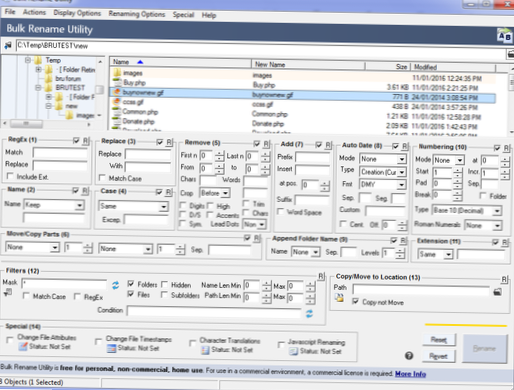Image resolution: width=514 pixels, height=390 pixels.
Task: Enable Word Space checkbox in Add section
Action: (x=280, y=211)
